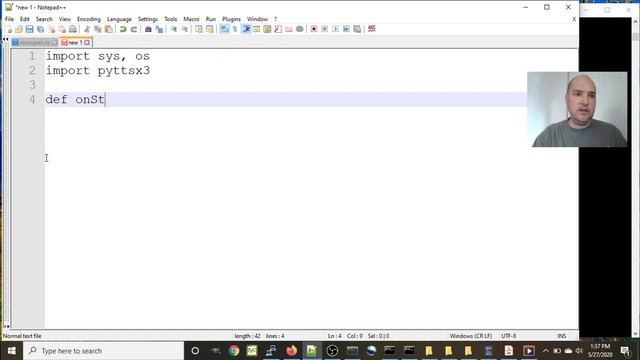This screenshot has height=360, width=640.
Task: Click the Close All toolbar icon
Action: click(x=62, y=29)
